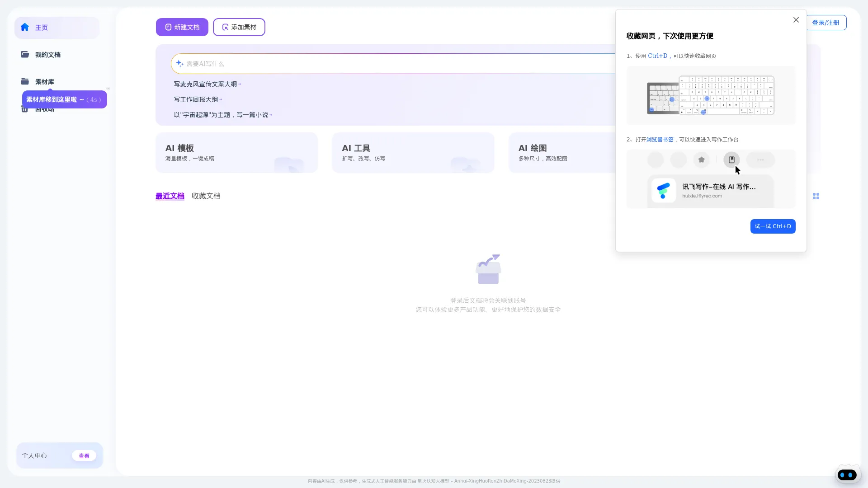Choose suggestion 写工作周报大纲
Screen dimensions: 868x488
tap(196, 99)
